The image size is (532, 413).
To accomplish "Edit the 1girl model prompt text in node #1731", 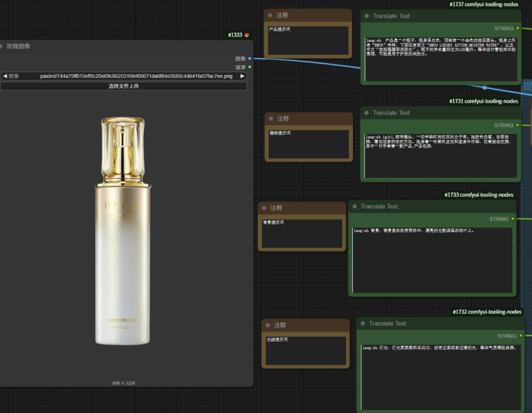I will (440, 156).
